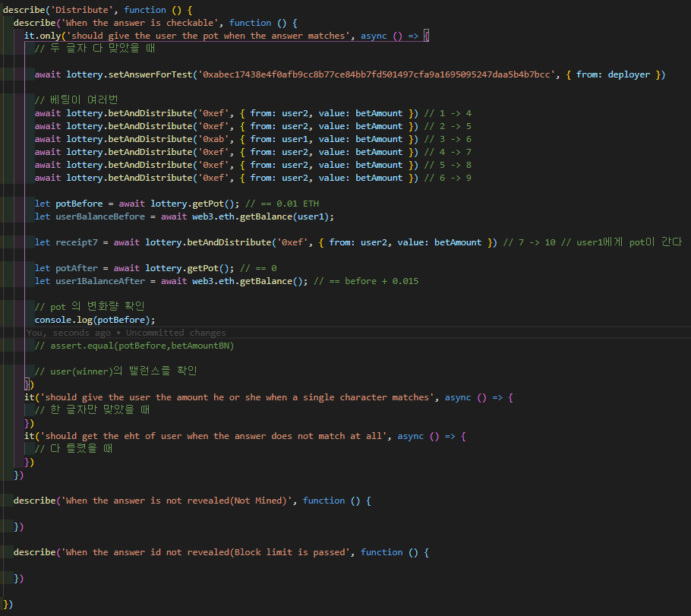Click the '// user(winner)' comment line
Screen dimensions: 691x616
coord(115,371)
